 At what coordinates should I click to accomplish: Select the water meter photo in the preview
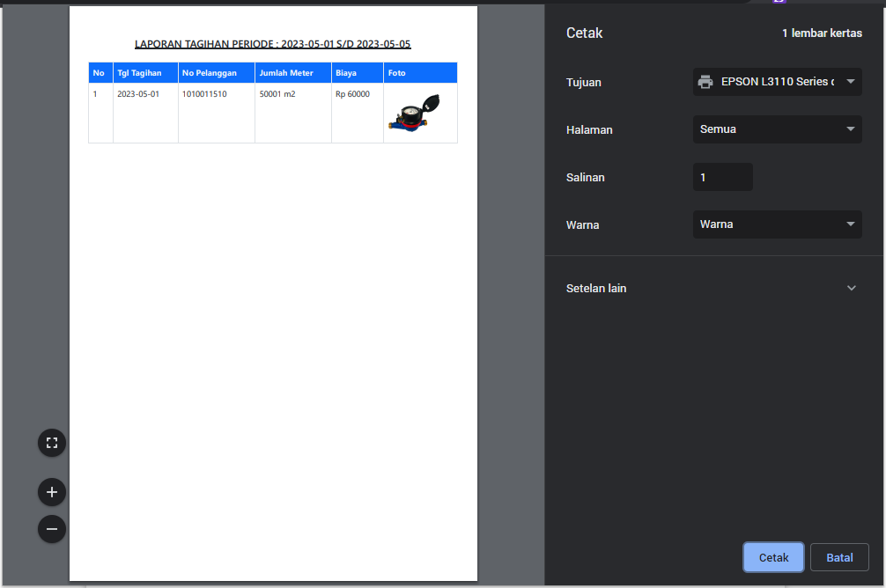(420, 112)
